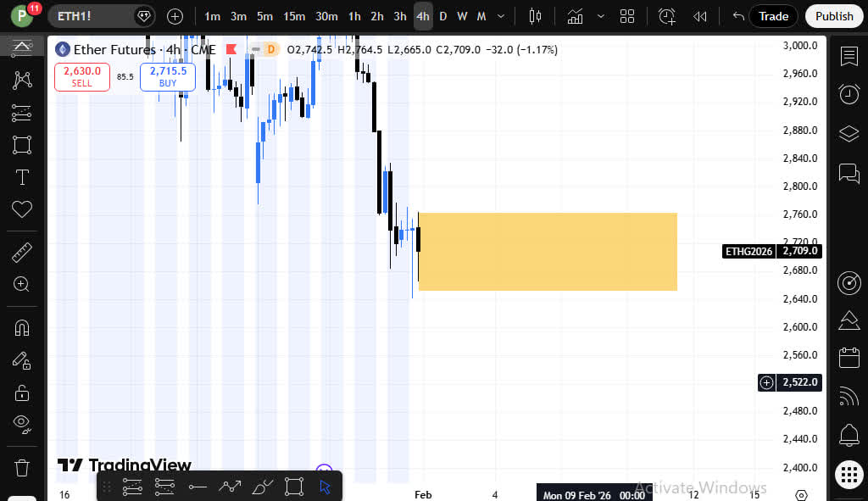Open the Notifications bell
The width and height of the screenshot is (868, 501).
click(849, 436)
